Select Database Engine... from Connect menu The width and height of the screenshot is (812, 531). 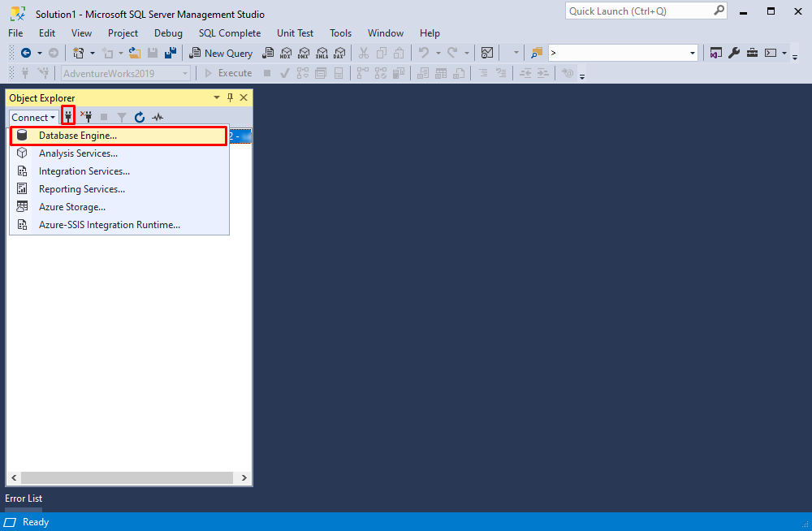(x=119, y=136)
